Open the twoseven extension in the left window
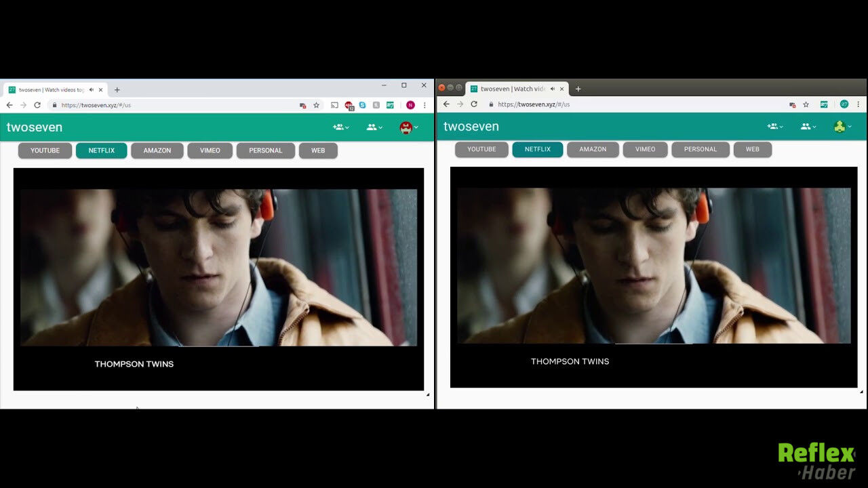Viewport: 868px width, 488px height. pos(390,105)
